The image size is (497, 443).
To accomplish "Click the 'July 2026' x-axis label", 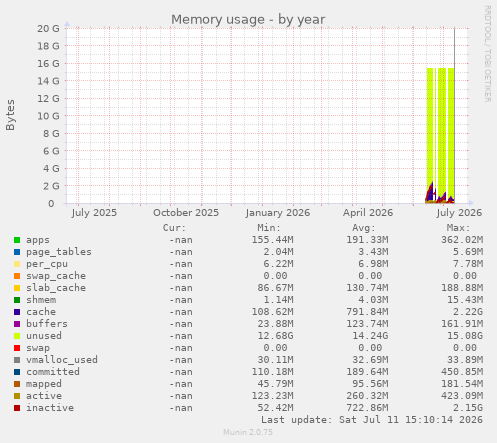I will (459, 213).
